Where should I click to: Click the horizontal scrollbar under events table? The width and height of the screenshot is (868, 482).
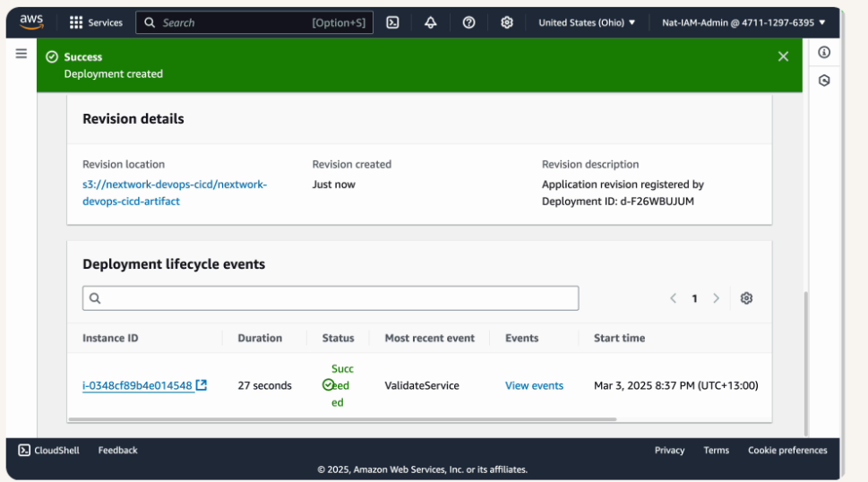click(342, 418)
